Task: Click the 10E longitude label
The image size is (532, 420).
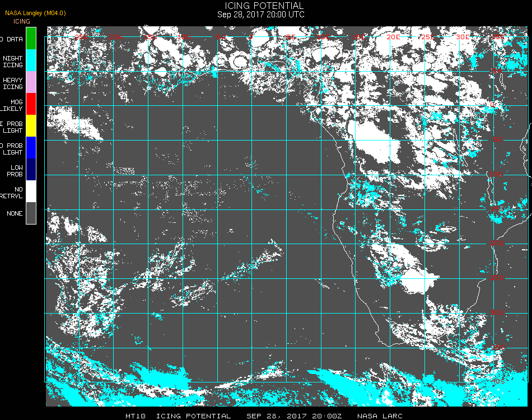Action: coord(323,37)
